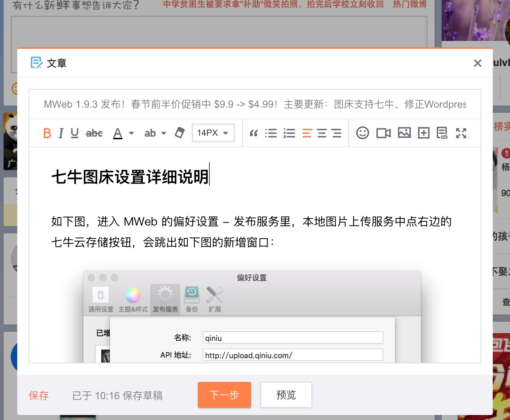Click the document link card icon
This screenshot has width=510, height=420.
(x=442, y=133)
